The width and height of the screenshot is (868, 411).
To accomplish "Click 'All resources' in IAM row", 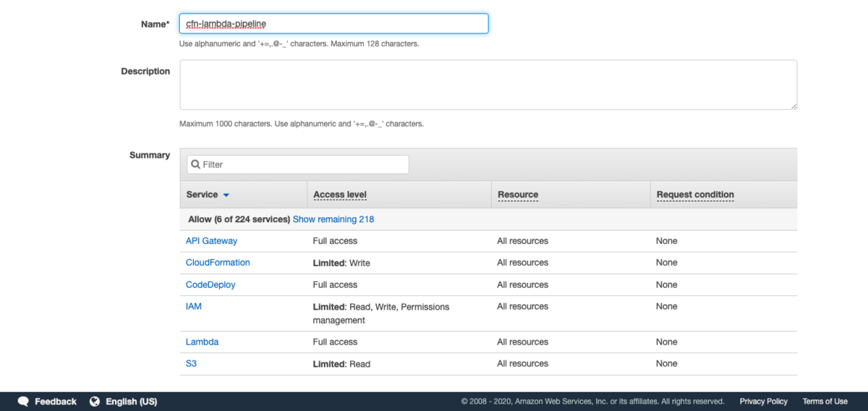I will pyautogui.click(x=522, y=307).
